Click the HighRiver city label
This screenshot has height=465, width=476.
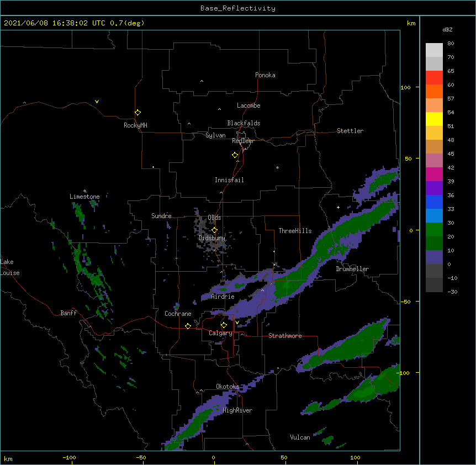point(237,410)
